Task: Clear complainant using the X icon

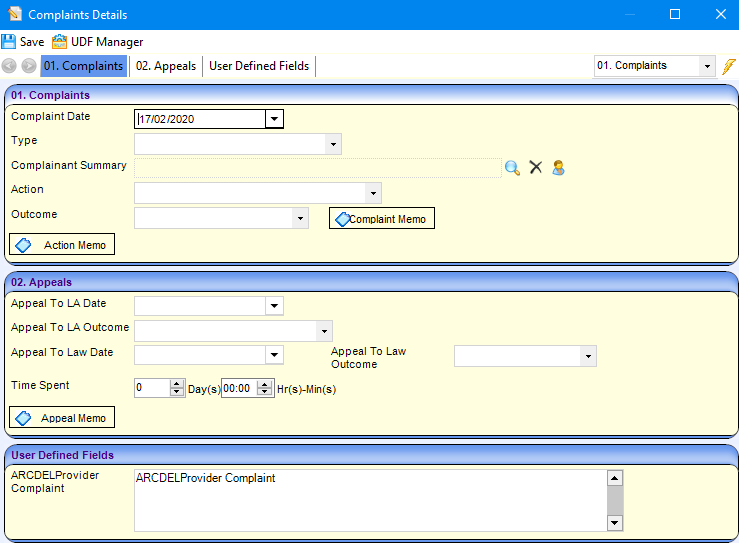Action: click(x=535, y=168)
